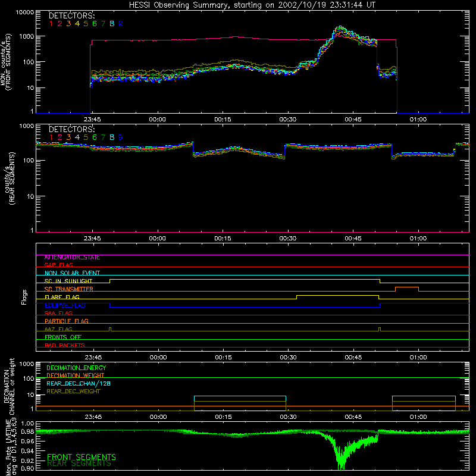This screenshot has height=476, width=476.
Task: Click the 0.90 tick on livetime axis
Action: [x=27, y=468]
